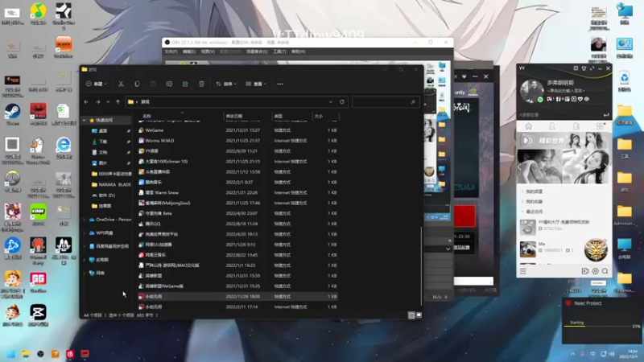This screenshot has width=644, height=362.
Task: Open the Edit menu in OBS window
Action: (189, 51)
